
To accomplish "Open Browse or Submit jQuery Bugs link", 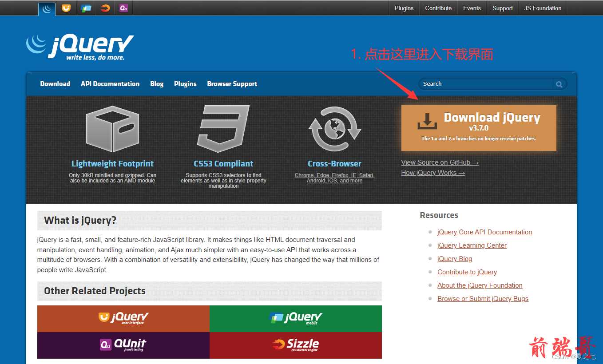I will point(483,299).
